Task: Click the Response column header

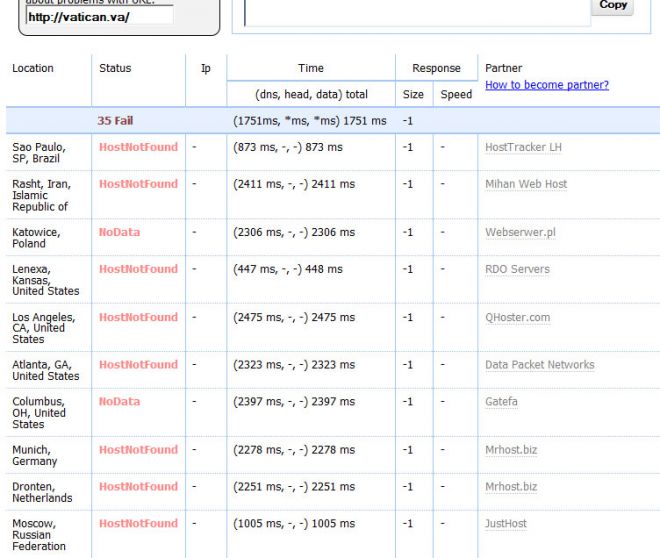Action: (x=436, y=69)
